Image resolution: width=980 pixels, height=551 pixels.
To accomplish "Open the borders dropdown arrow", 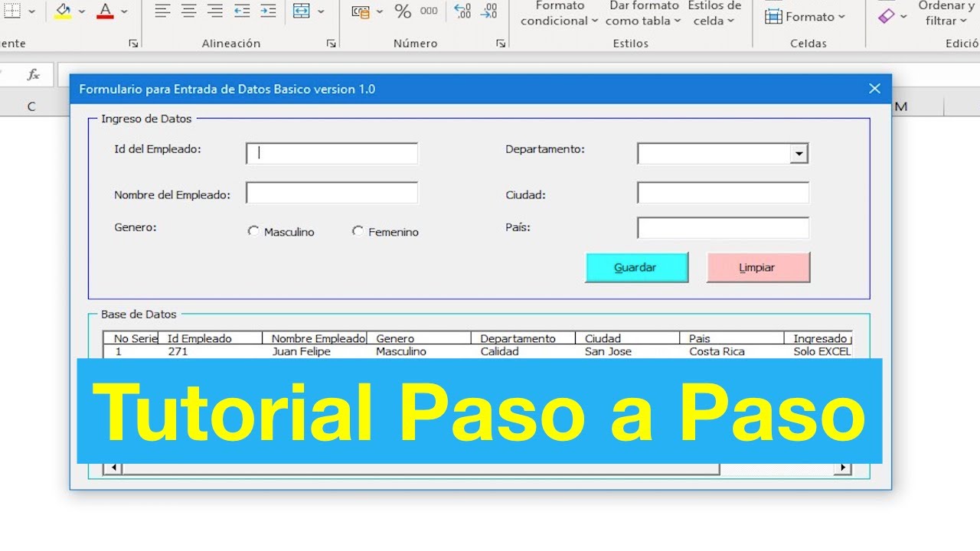I will 31,11.
